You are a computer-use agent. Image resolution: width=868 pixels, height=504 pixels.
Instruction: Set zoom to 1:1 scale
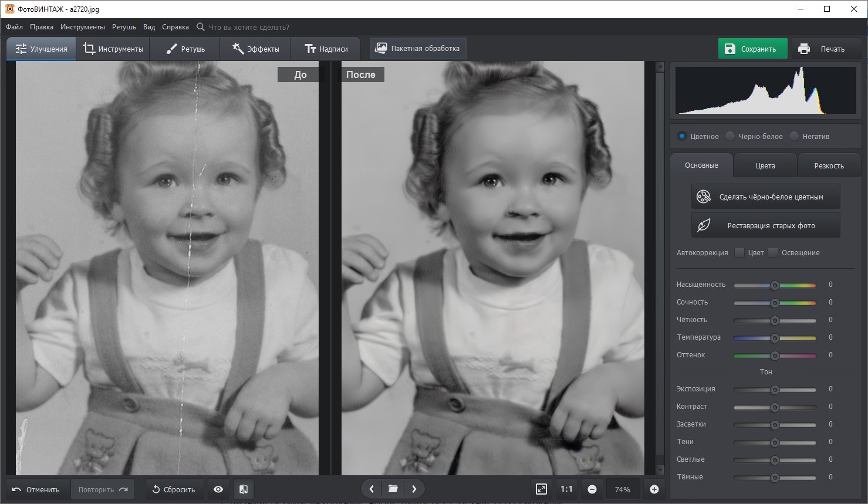tap(566, 489)
